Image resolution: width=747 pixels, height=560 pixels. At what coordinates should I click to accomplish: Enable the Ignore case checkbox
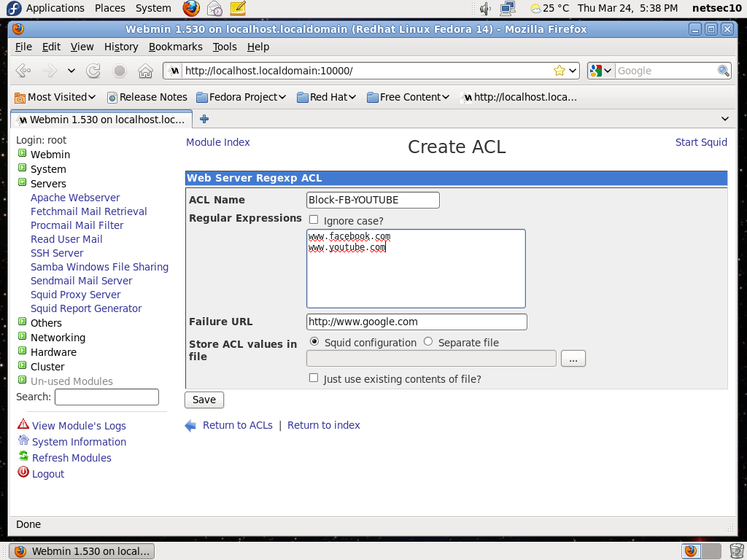pyautogui.click(x=314, y=219)
